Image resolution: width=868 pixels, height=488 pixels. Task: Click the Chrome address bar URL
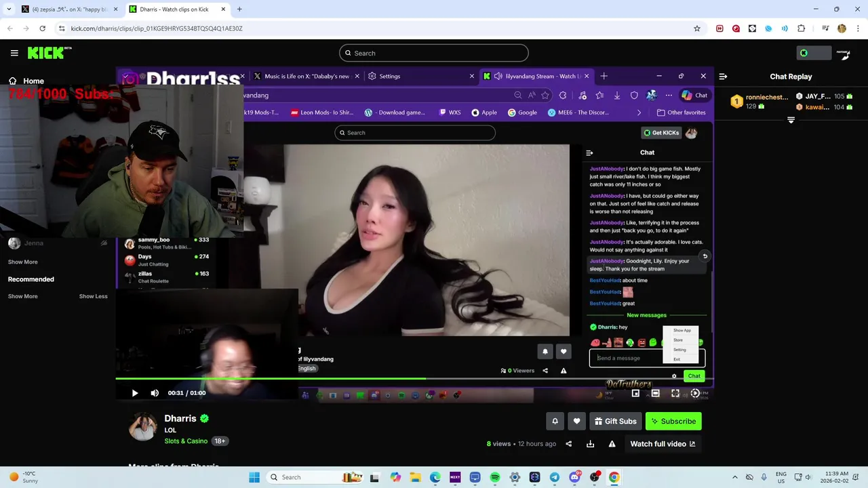tap(157, 28)
